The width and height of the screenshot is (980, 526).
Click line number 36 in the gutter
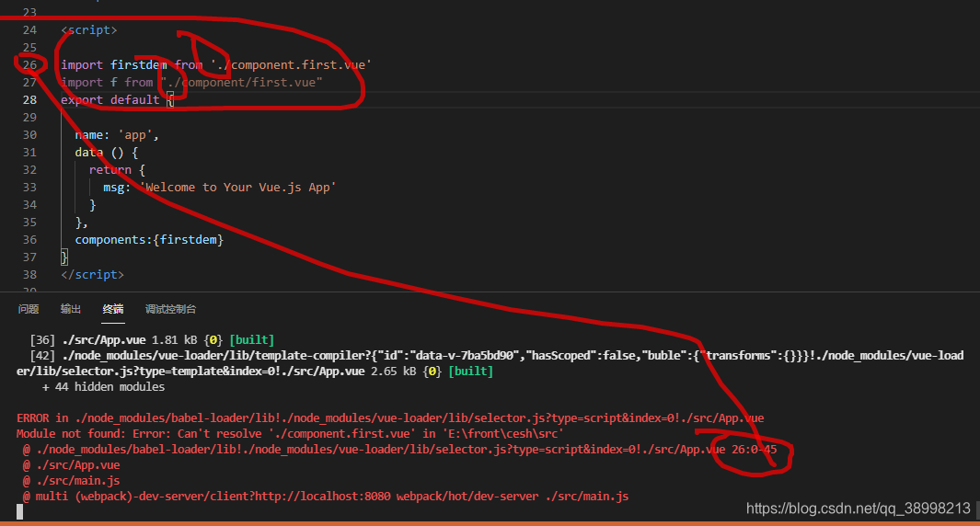click(29, 240)
